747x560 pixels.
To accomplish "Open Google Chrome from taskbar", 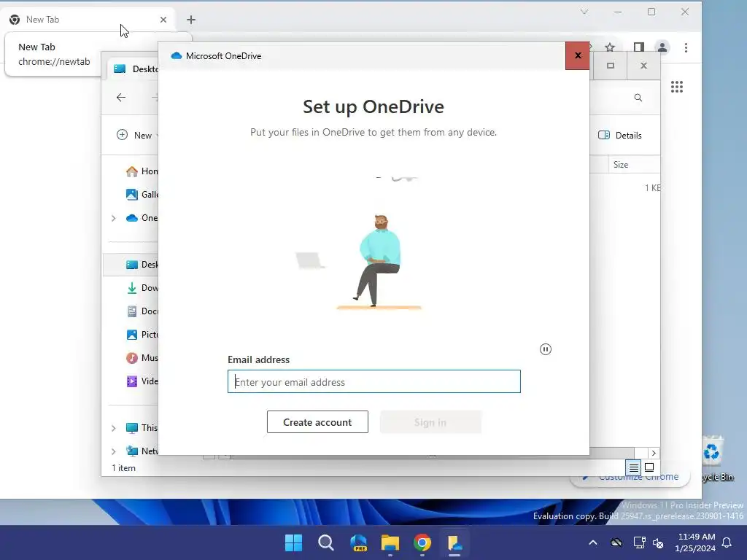I will tap(422, 542).
